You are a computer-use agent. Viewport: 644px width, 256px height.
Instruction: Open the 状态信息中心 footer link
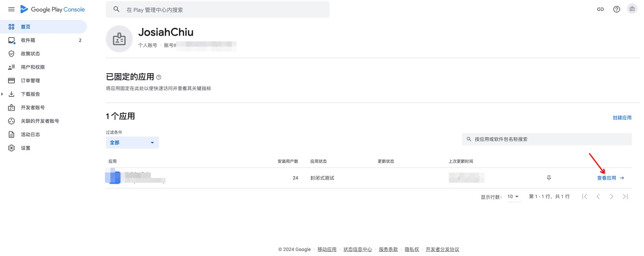(358, 249)
